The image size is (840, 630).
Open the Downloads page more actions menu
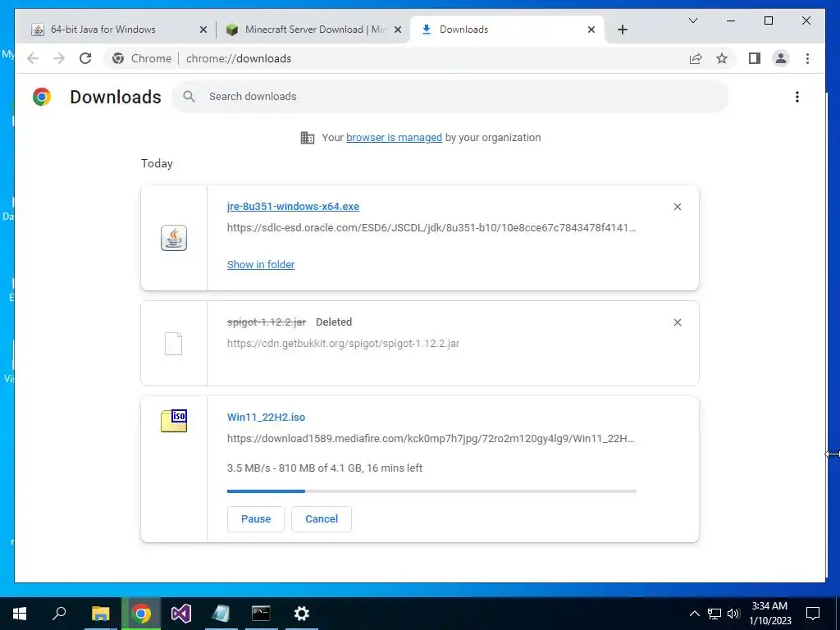click(797, 97)
